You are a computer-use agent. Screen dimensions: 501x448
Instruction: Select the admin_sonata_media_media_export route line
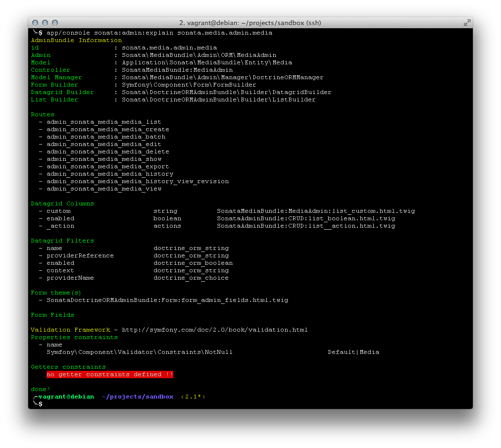tap(107, 166)
